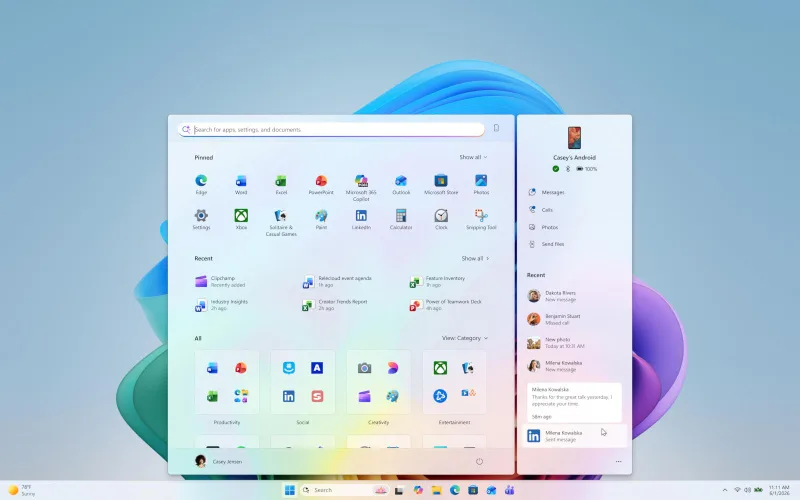
Task: Launch the Snipping Tool
Action: 481,220
